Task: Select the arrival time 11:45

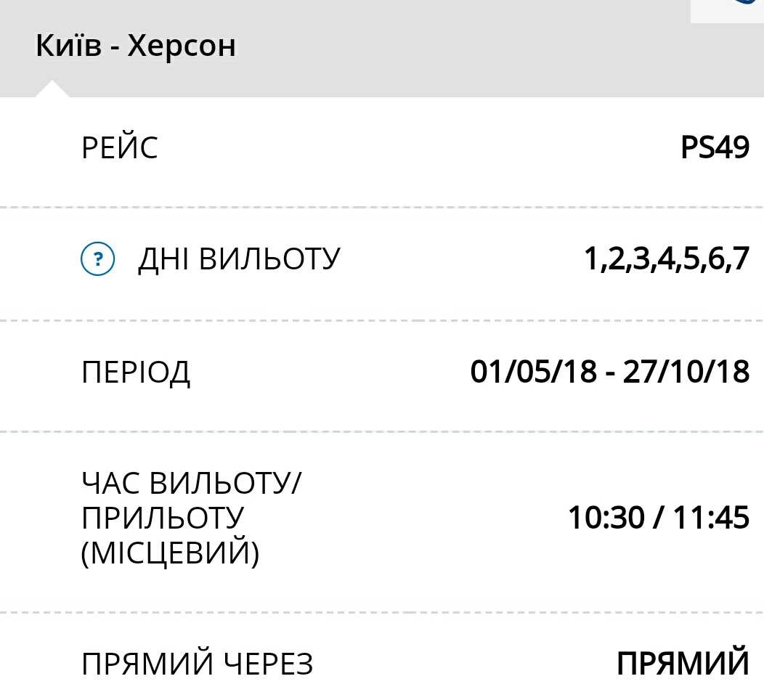Action: tap(711, 519)
